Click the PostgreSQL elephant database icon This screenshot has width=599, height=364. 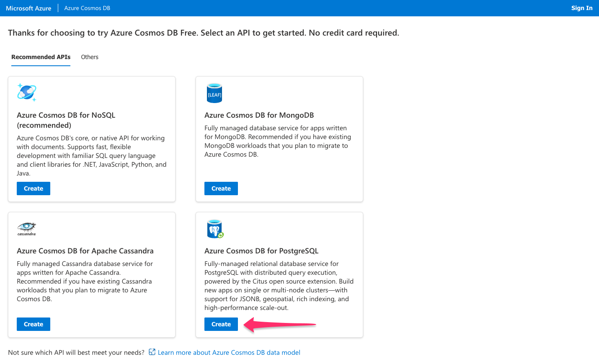click(214, 229)
